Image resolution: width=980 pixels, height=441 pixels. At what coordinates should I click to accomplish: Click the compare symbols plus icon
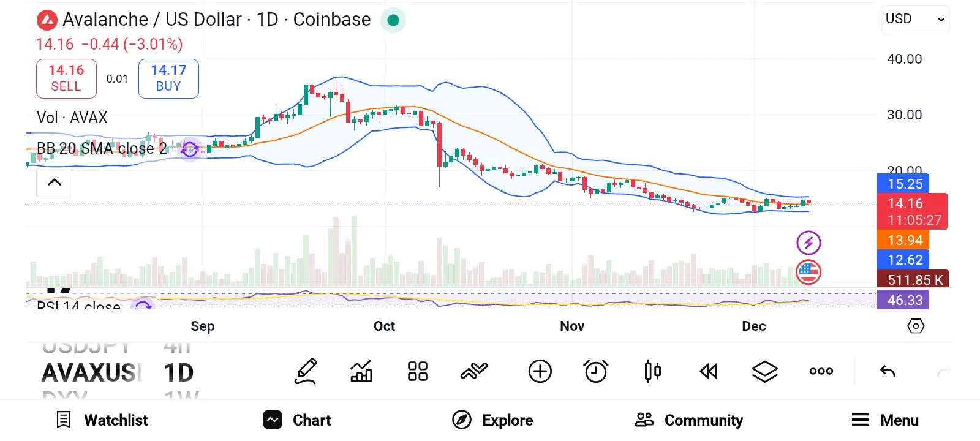pos(540,371)
